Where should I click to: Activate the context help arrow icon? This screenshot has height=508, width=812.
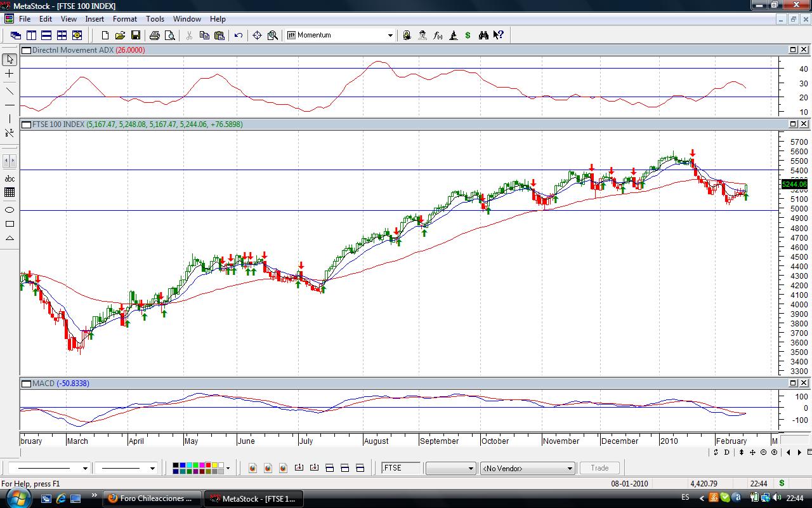499,36
